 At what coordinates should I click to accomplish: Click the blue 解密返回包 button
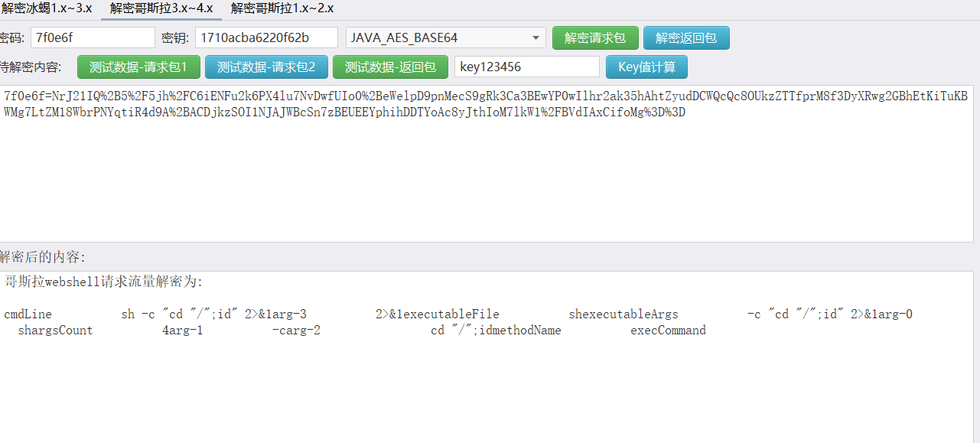[x=685, y=38]
